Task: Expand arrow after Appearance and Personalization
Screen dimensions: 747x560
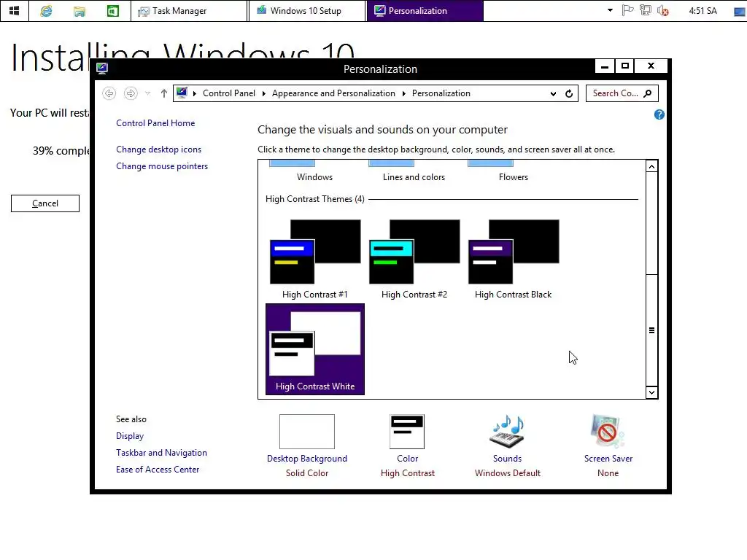Action: coord(403,93)
